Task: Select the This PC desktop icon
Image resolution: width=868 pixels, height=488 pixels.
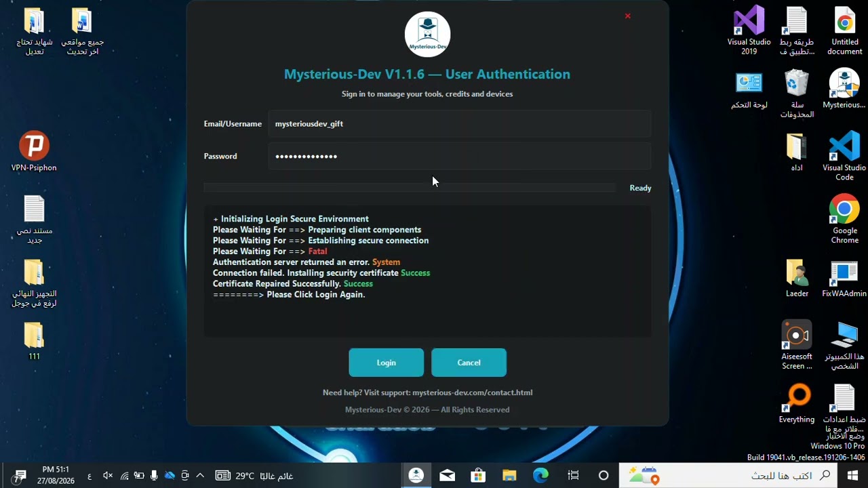Action: tap(844, 346)
